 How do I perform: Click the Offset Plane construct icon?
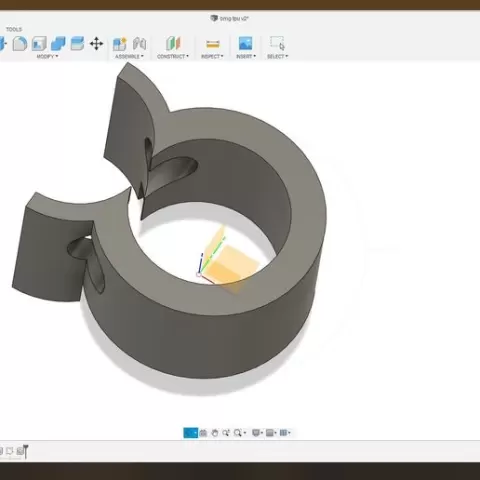coord(173,44)
